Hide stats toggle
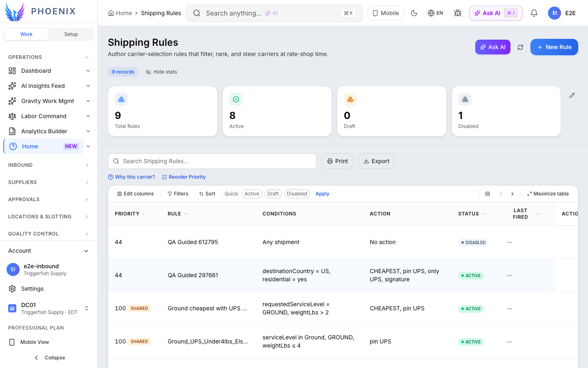This screenshot has width=588, height=368. point(161,72)
